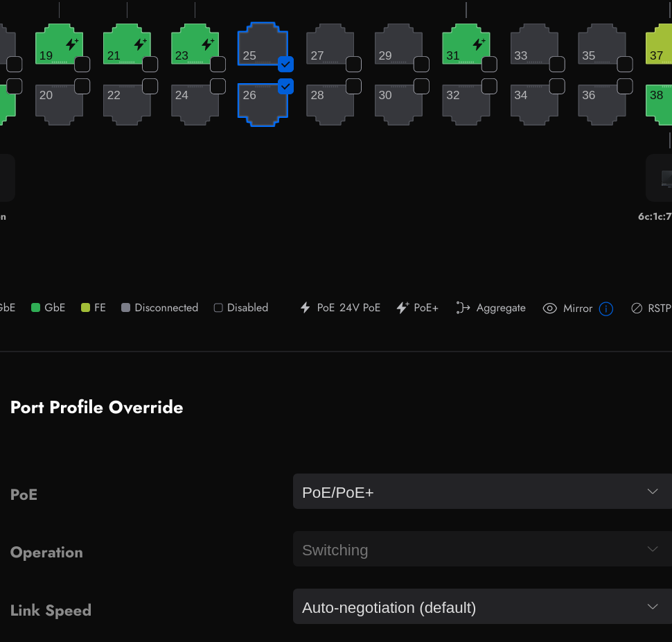Click the port 23 icon

click(x=195, y=45)
